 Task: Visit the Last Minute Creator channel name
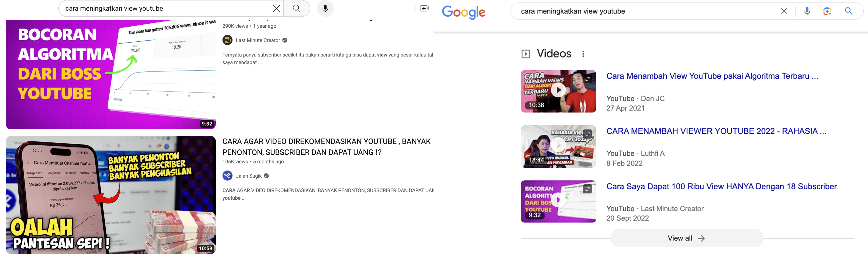click(258, 40)
